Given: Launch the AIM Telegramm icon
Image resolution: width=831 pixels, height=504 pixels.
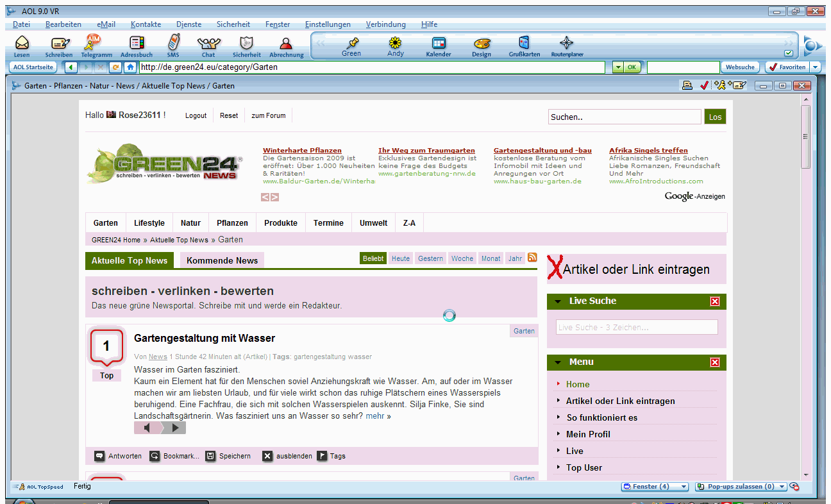Looking at the screenshot, I should pos(94,43).
